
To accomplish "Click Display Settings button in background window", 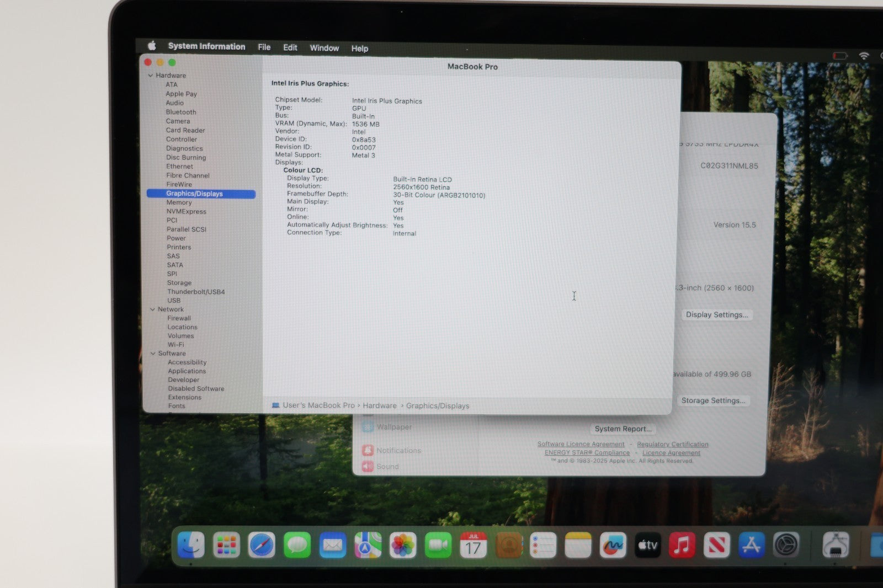I will coord(717,314).
